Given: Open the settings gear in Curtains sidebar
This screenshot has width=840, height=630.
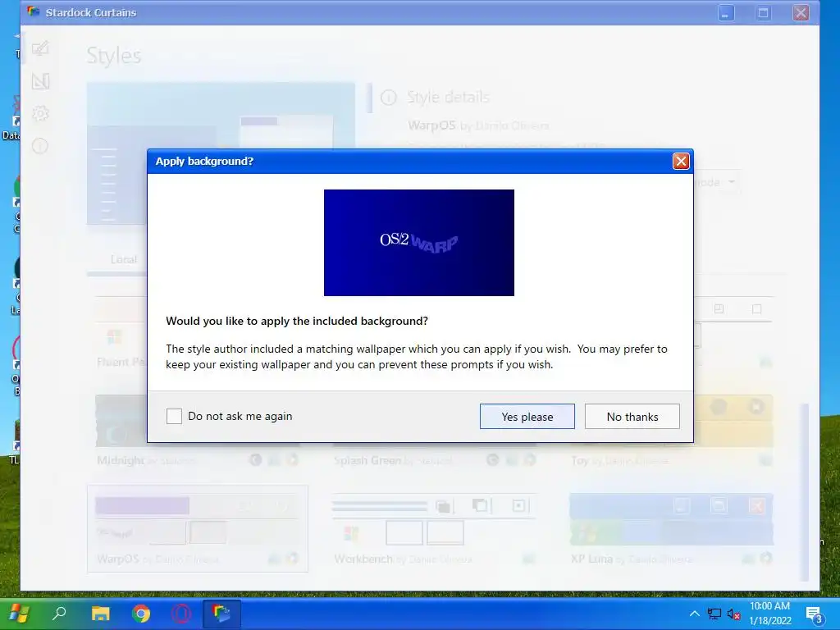Looking at the screenshot, I should click(41, 113).
